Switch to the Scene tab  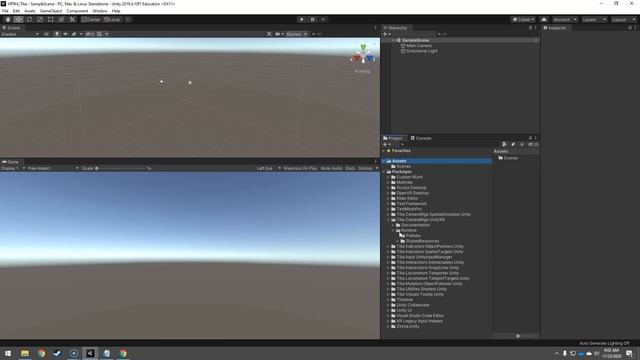coord(11,28)
